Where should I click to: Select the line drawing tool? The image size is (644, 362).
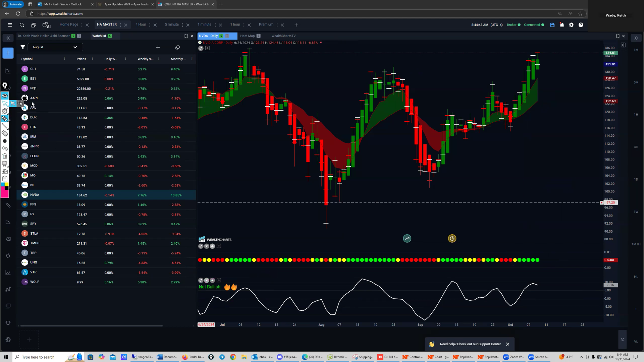click(x=5, y=126)
